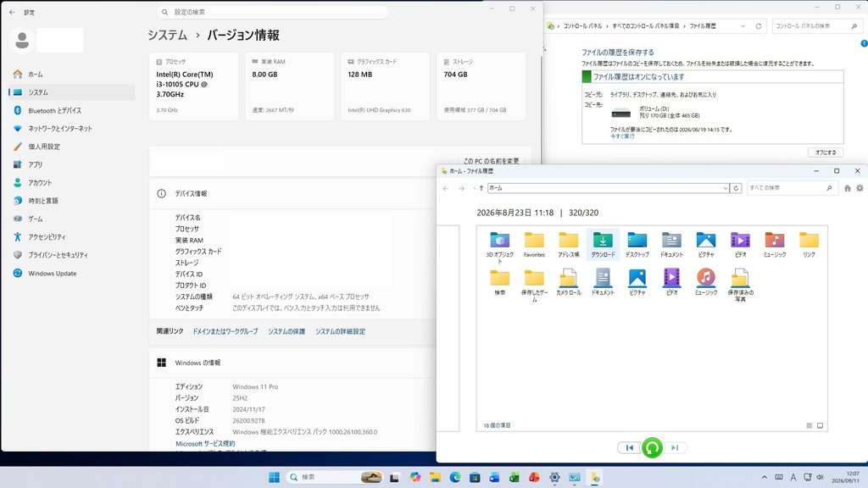The height and width of the screenshot is (488, 868).
Task: Open the Microsoft サービス規約 link
Action: 205,444
